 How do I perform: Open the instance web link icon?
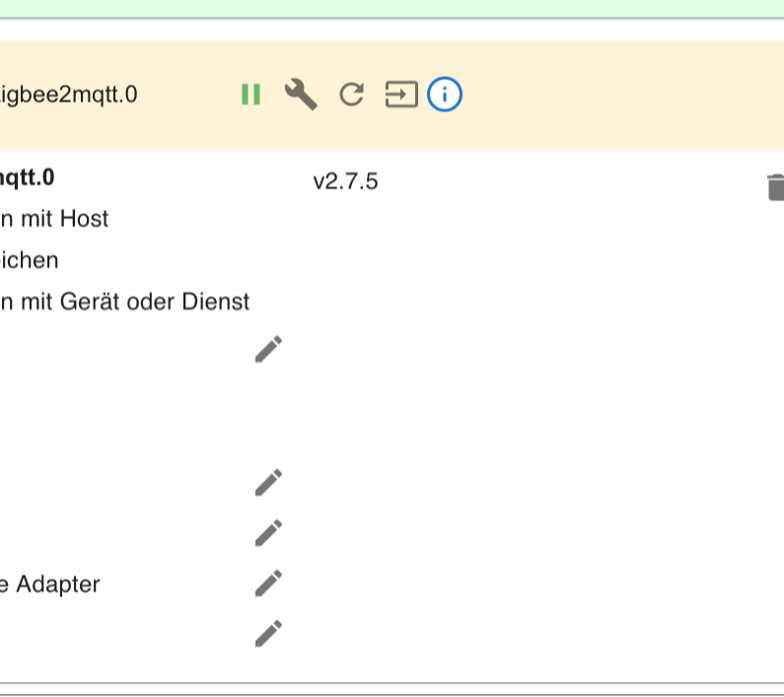[401, 94]
